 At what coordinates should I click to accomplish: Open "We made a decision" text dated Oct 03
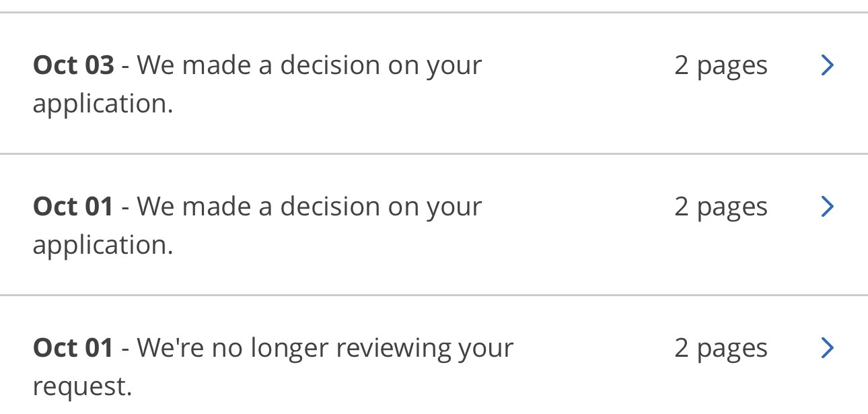click(310, 65)
